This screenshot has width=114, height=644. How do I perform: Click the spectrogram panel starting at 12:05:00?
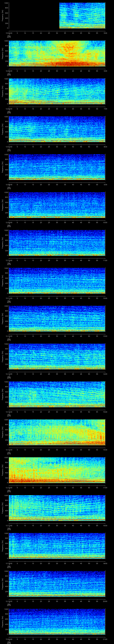pyautogui.click(x=57, y=54)
